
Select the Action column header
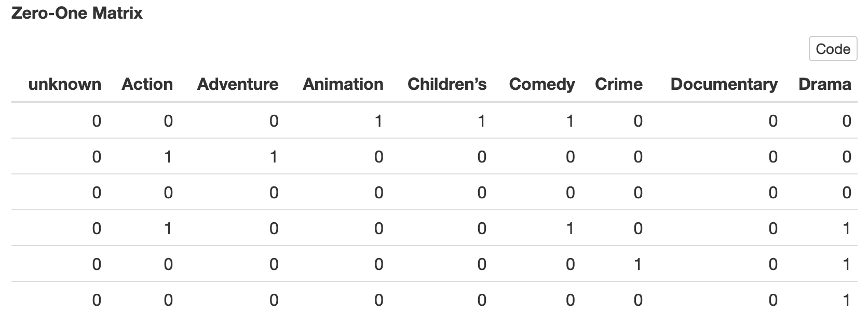tap(147, 84)
